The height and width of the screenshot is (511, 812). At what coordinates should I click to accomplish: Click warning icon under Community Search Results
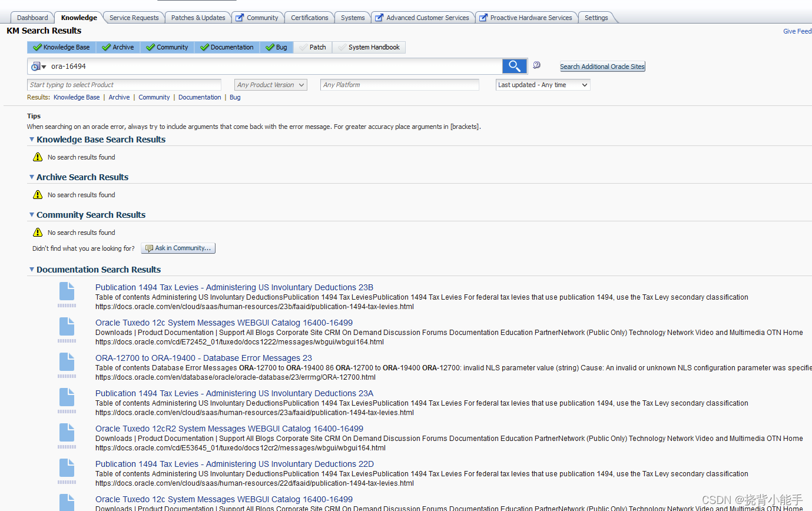[38, 232]
